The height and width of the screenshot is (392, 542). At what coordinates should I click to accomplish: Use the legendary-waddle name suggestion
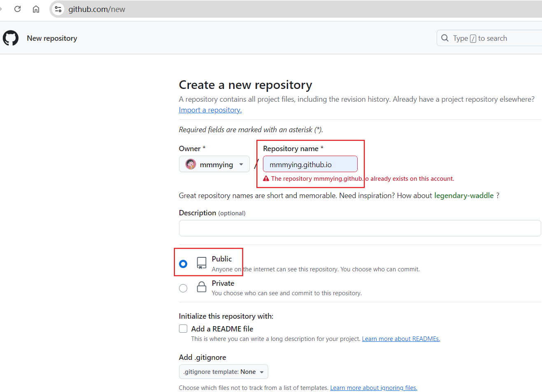[464, 196]
